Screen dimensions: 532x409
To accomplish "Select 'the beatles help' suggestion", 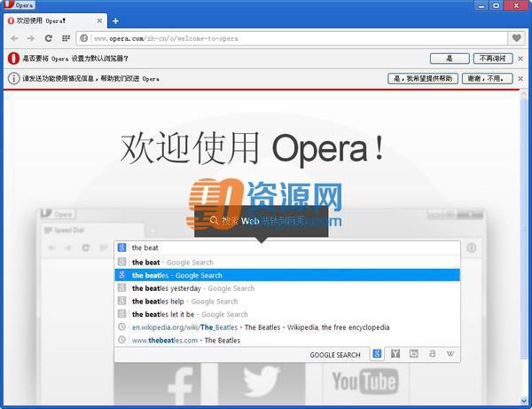I will pyautogui.click(x=287, y=301).
